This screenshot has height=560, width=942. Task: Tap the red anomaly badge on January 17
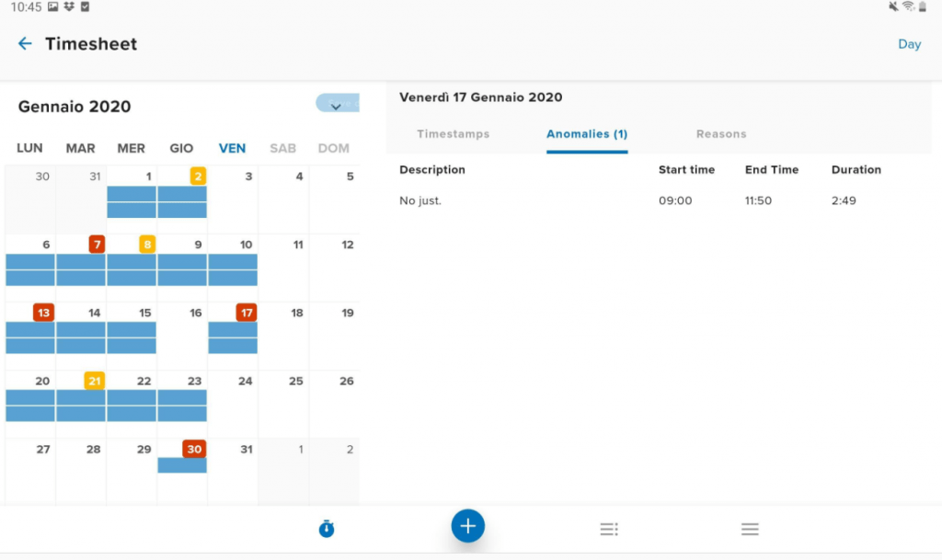246,313
